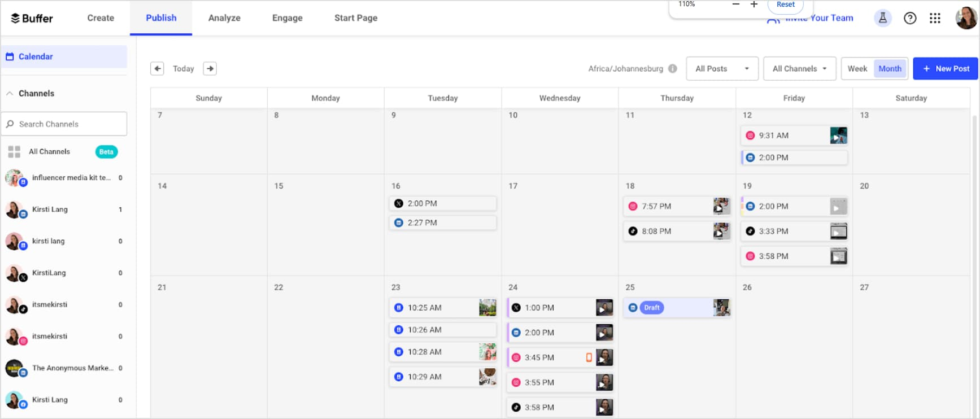Screen dimensions: 980x419
Task: Open the All Posts dropdown
Action: tap(722, 68)
